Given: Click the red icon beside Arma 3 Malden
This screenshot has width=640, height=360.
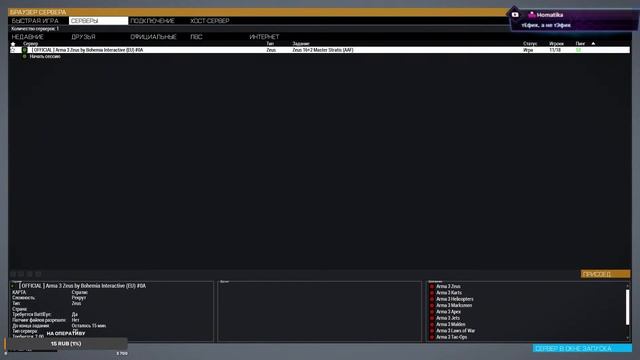Looking at the screenshot, I should [432, 324].
